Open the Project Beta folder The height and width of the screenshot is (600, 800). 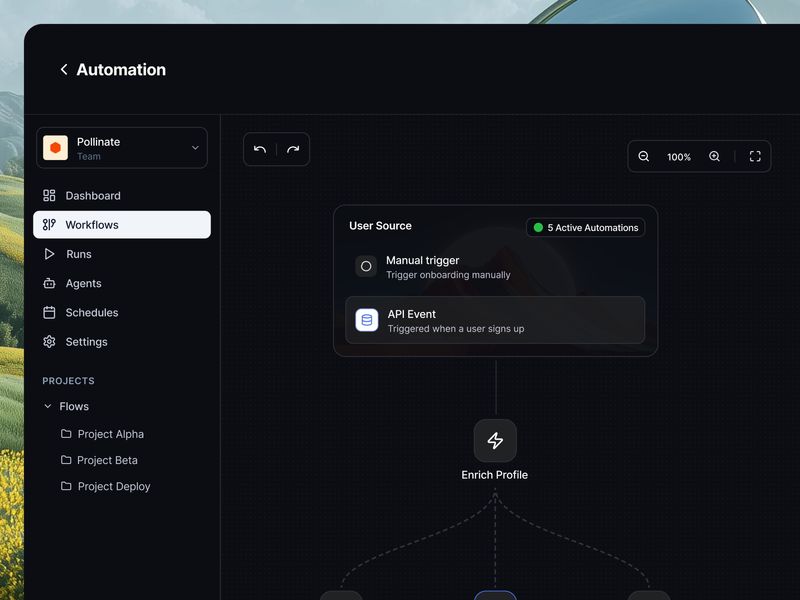click(107, 460)
